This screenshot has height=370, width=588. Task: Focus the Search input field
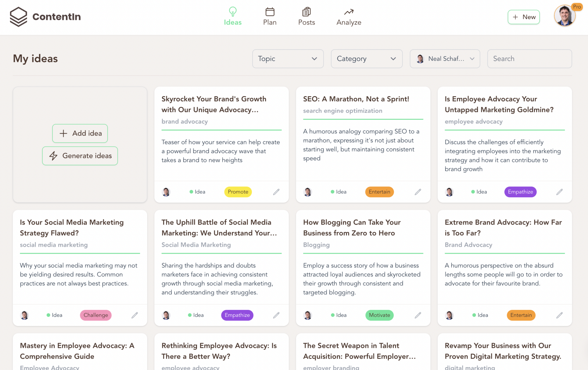click(529, 59)
